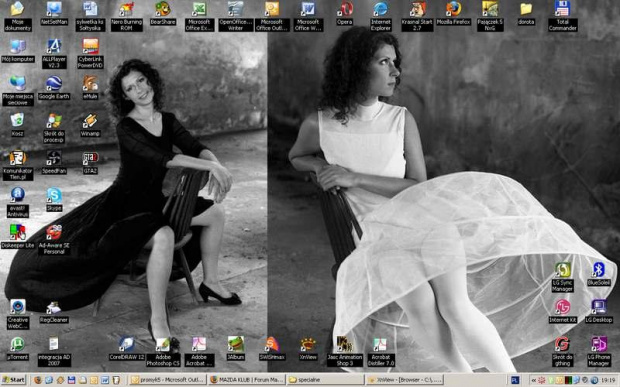Switch to the Microsoft Outlook taskbar window
The width and height of the screenshot is (620, 387).
[x=168, y=380]
